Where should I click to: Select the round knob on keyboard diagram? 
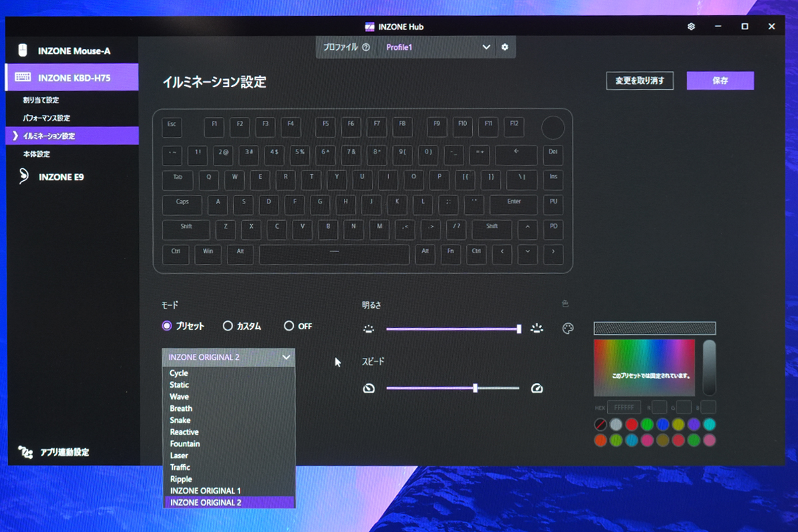[553, 128]
